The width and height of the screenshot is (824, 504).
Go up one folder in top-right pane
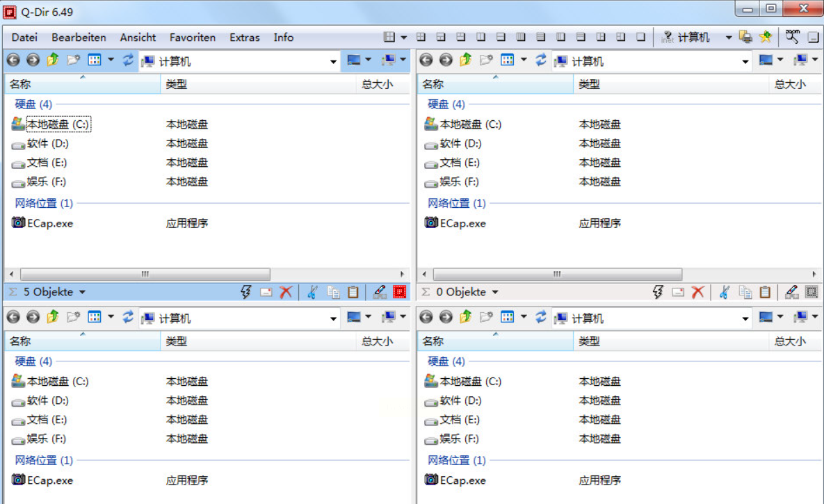pyautogui.click(x=466, y=60)
